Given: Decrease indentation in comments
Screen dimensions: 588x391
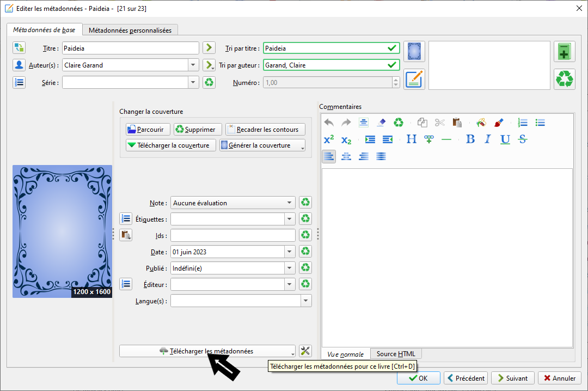Looking at the screenshot, I should click(x=388, y=139).
